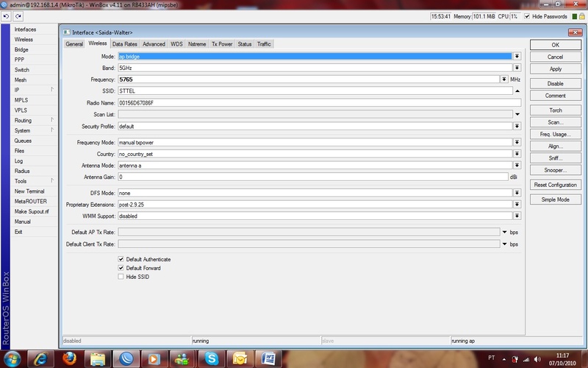
Task: Open the Country dropdown
Action: [517, 154]
